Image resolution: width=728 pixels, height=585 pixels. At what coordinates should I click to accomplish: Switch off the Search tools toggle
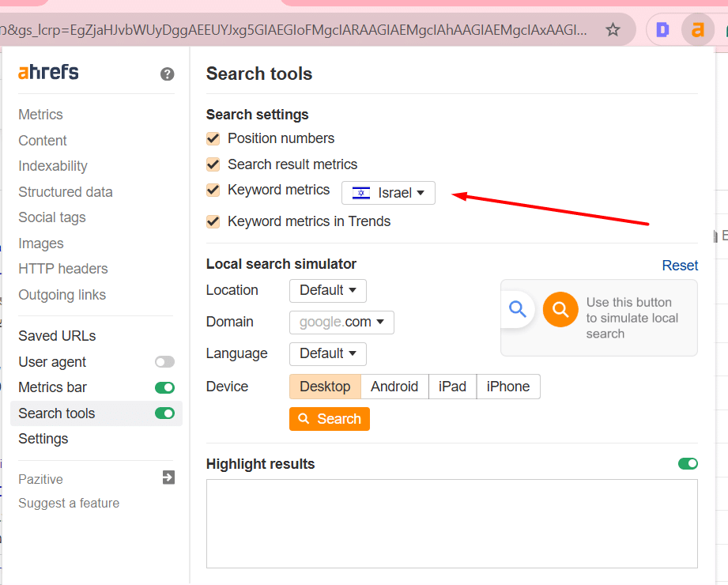point(165,413)
